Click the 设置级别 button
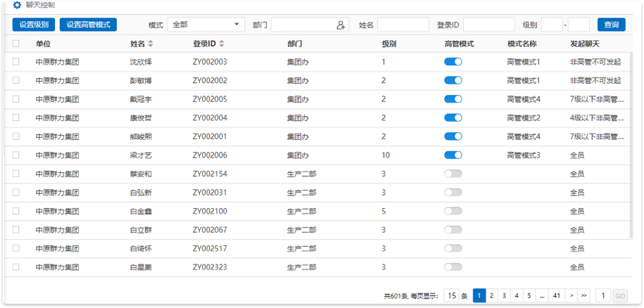Image resolution: width=644 pixels, height=308 pixels. tap(34, 25)
